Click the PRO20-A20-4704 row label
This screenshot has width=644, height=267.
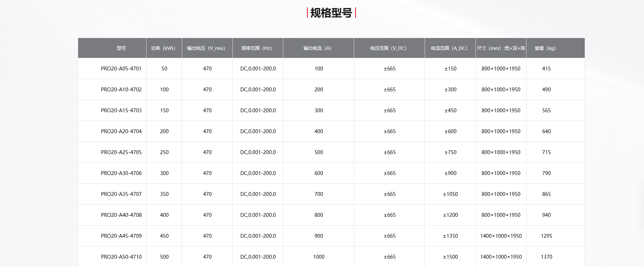[121, 131]
